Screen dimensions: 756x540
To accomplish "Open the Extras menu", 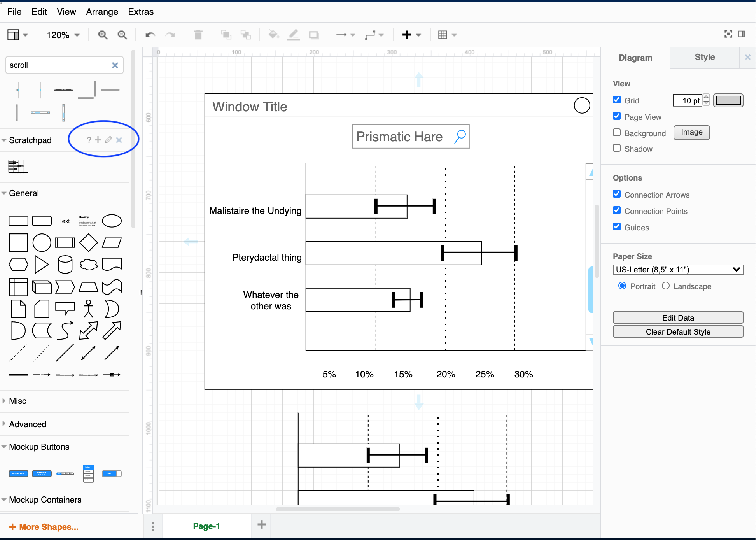I will [x=141, y=12].
